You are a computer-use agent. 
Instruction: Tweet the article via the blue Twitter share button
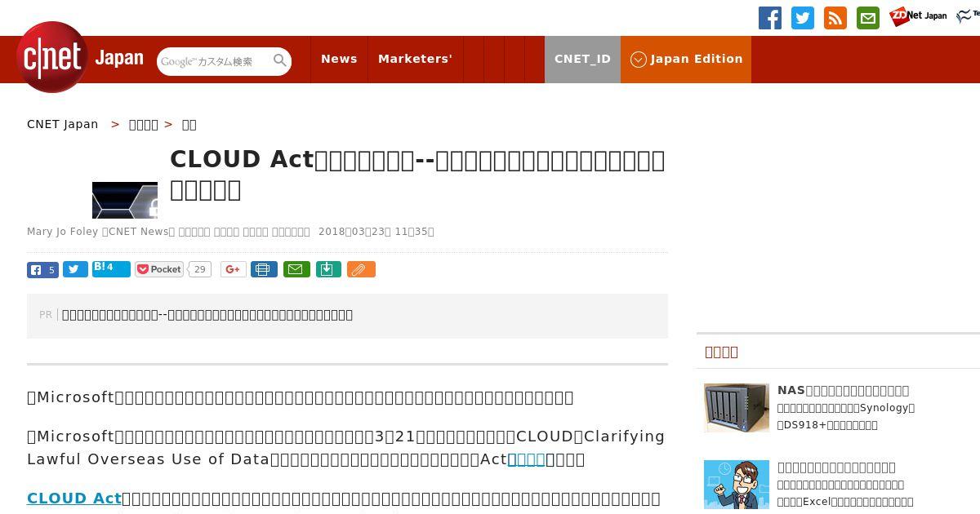click(x=75, y=269)
